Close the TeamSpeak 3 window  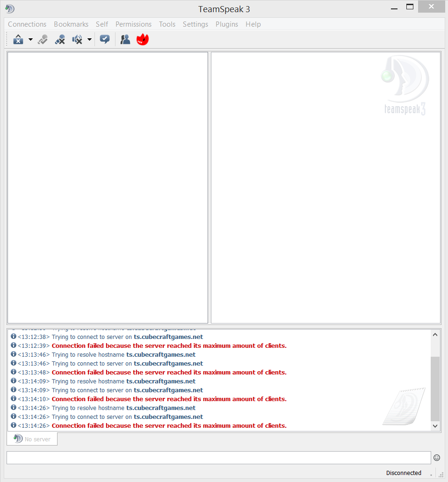point(431,7)
